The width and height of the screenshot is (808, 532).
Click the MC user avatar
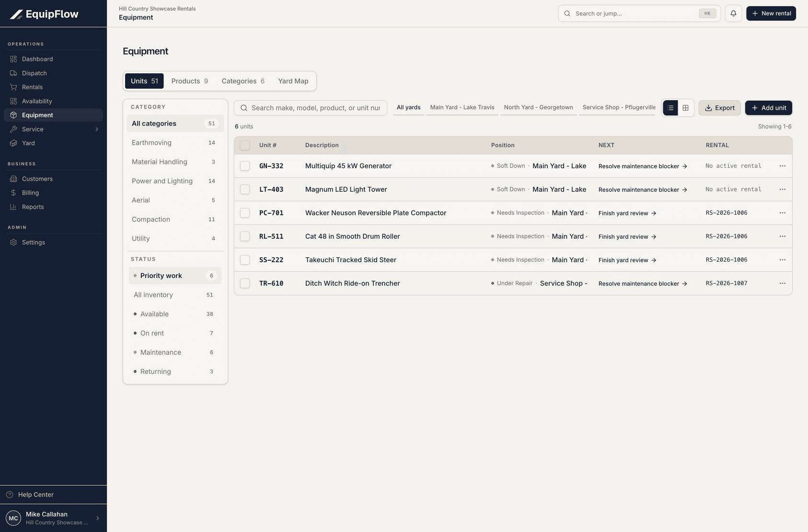tap(13, 518)
